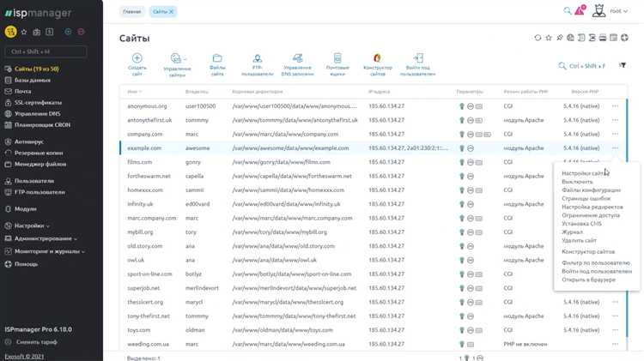Viewport: 644px width, 361px height.
Task: Open Почтовые ящики toolbar icon
Action: pos(337,57)
